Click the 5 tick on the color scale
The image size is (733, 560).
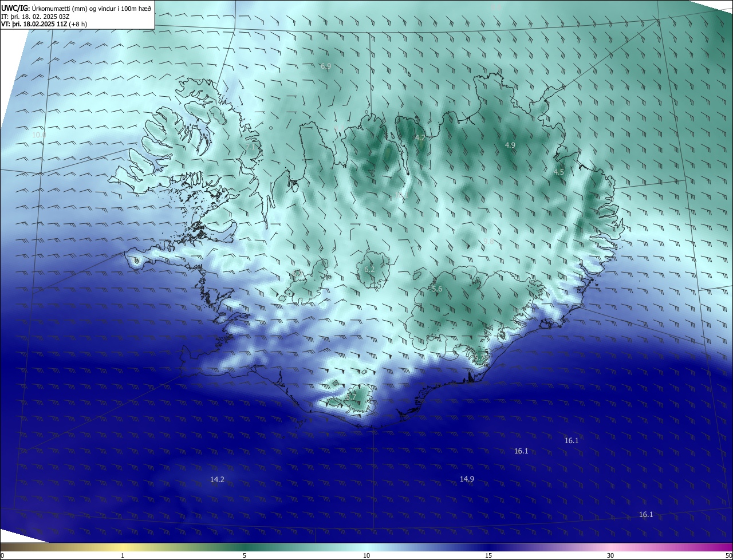[x=245, y=556]
